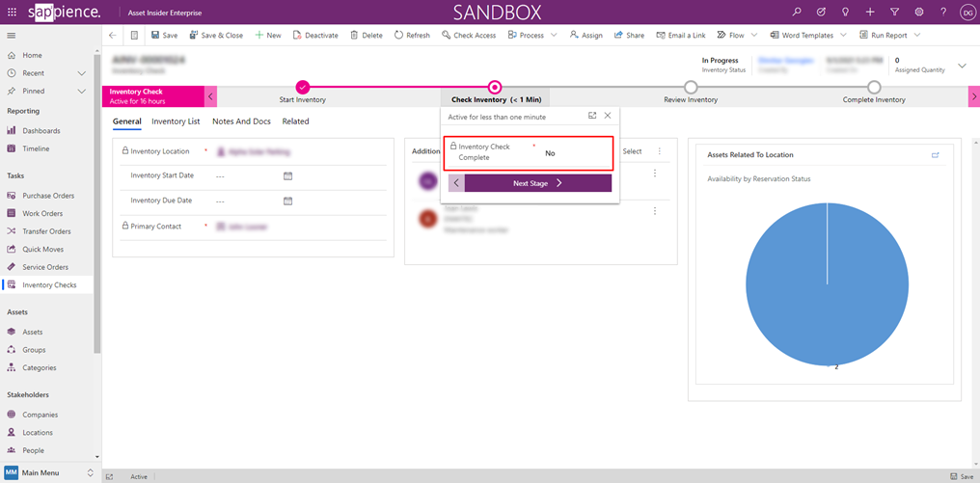Open the Notes And Docs tab
The width and height of the screenshot is (980, 483).
[241, 121]
